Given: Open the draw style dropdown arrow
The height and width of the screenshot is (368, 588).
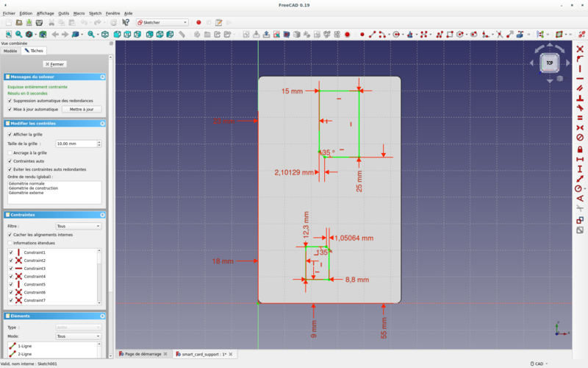Looking at the screenshot, I should 35,35.
